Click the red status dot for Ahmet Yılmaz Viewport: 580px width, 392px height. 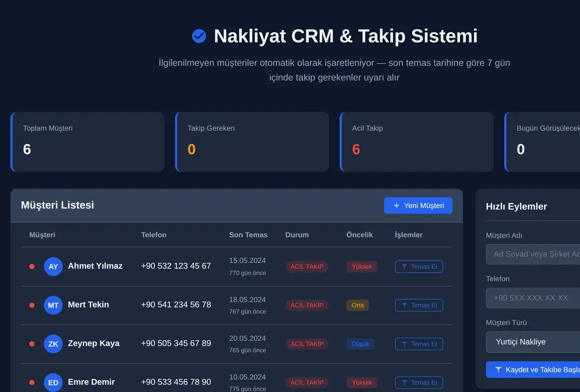[32, 266]
